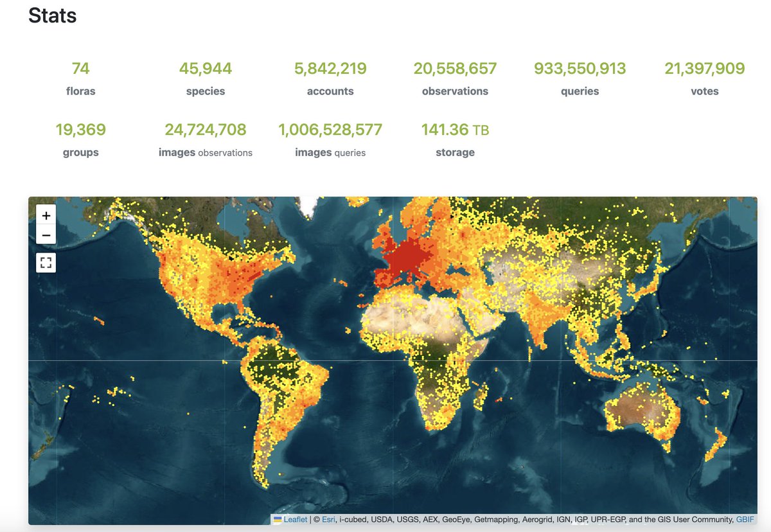Viewport: 771px width, 532px height.
Task: Select the images queries figure
Action: pyautogui.click(x=330, y=129)
